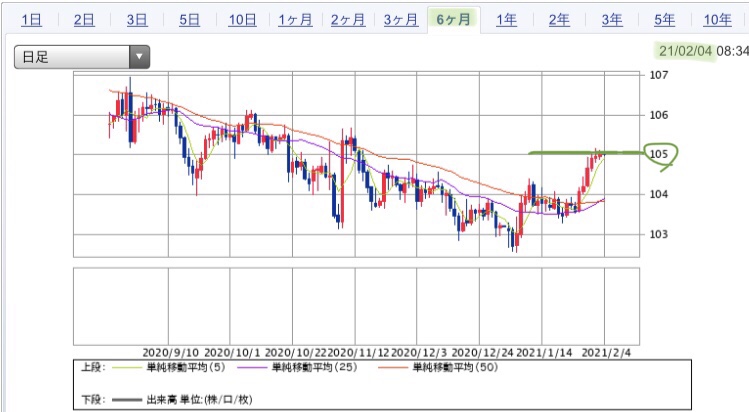Show the 1ヶ月 chart period
This screenshot has width=749, height=412.
pyautogui.click(x=294, y=20)
